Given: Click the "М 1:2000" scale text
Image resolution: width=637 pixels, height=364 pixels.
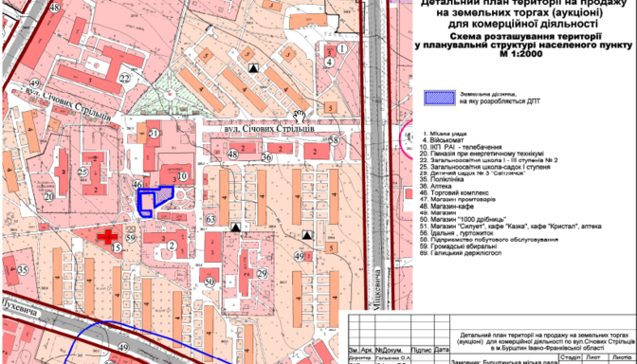Looking at the screenshot, I should [x=522, y=54].
